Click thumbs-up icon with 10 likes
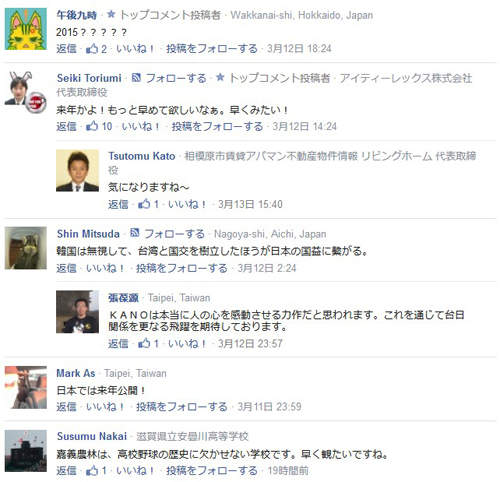Viewport: 500px width, 482px height. click(92, 126)
